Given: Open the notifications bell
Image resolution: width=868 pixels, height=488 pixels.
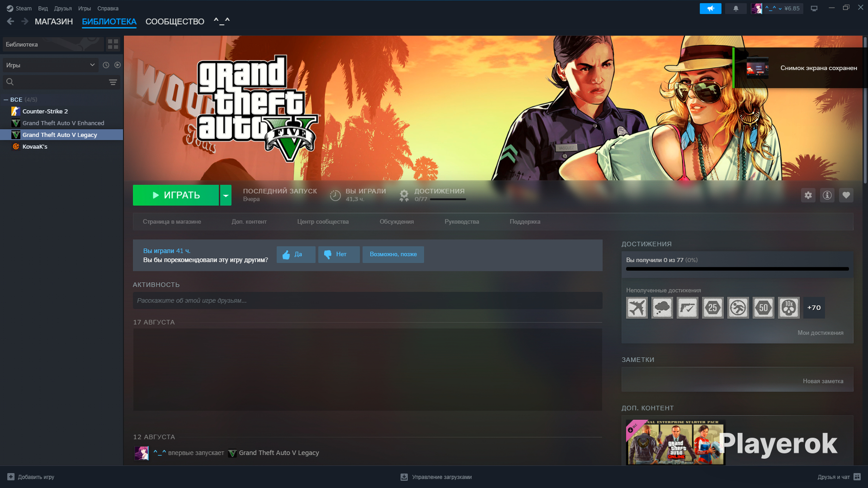Looking at the screenshot, I should (736, 8).
